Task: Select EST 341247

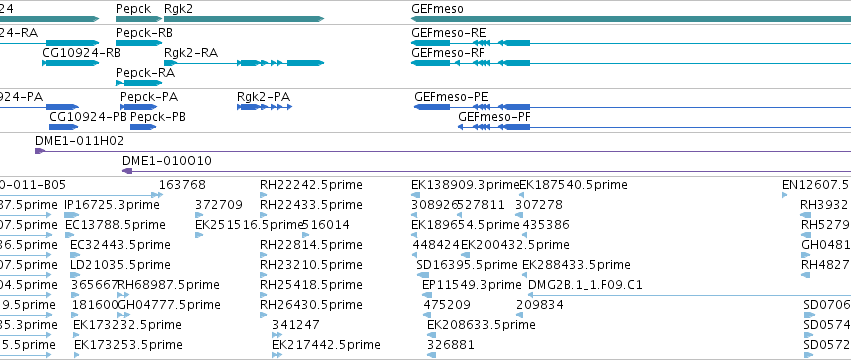Action: pos(296,325)
